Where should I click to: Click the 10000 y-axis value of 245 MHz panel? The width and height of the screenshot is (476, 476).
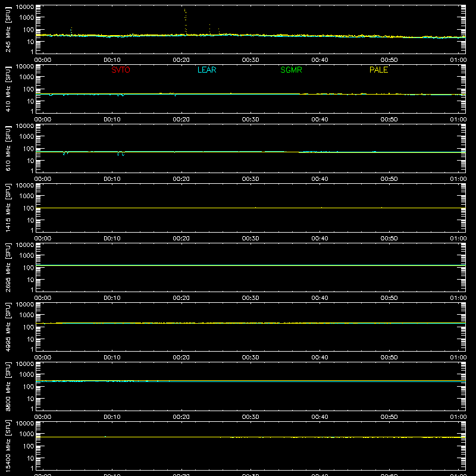[x=25, y=7]
